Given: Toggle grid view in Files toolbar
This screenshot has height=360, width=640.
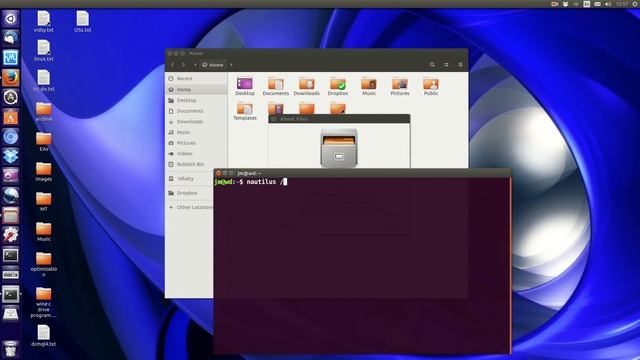Looking at the screenshot, I should (446, 65).
